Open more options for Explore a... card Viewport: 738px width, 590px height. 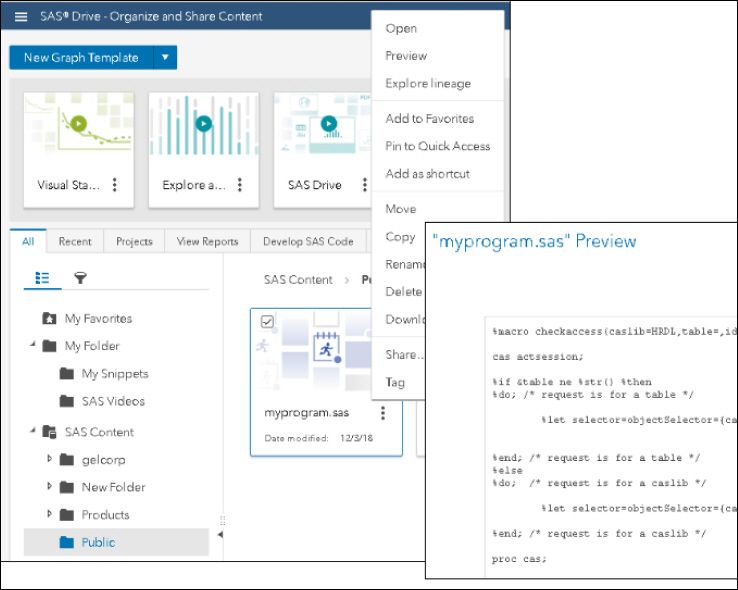(x=240, y=184)
